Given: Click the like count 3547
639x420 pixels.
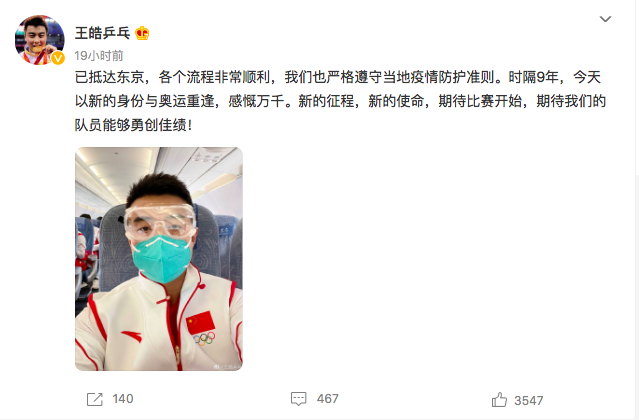Looking at the screenshot, I should click(x=529, y=400).
